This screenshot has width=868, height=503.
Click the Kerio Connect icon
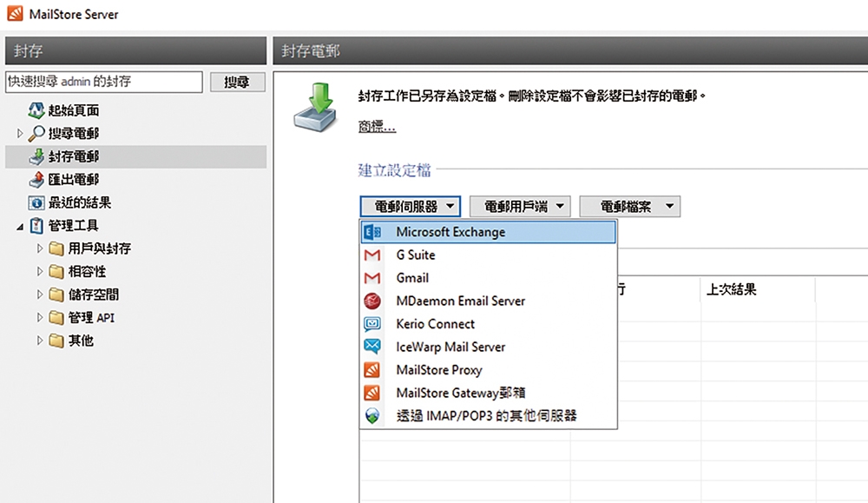pyautogui.click(x=372, y=324)
